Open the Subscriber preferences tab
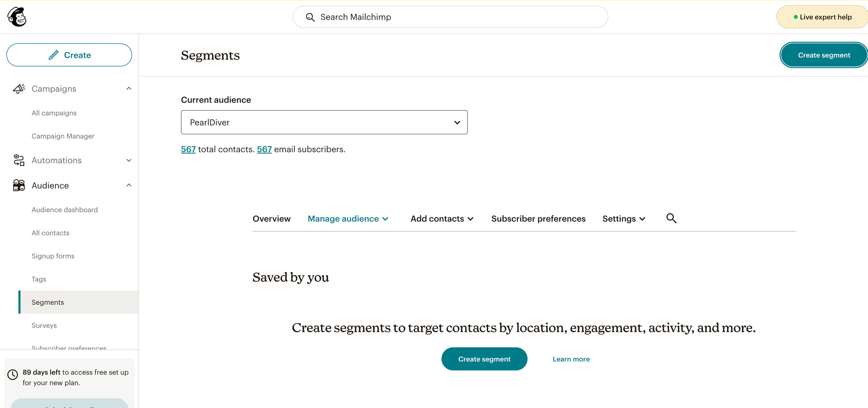 (538, 219)
